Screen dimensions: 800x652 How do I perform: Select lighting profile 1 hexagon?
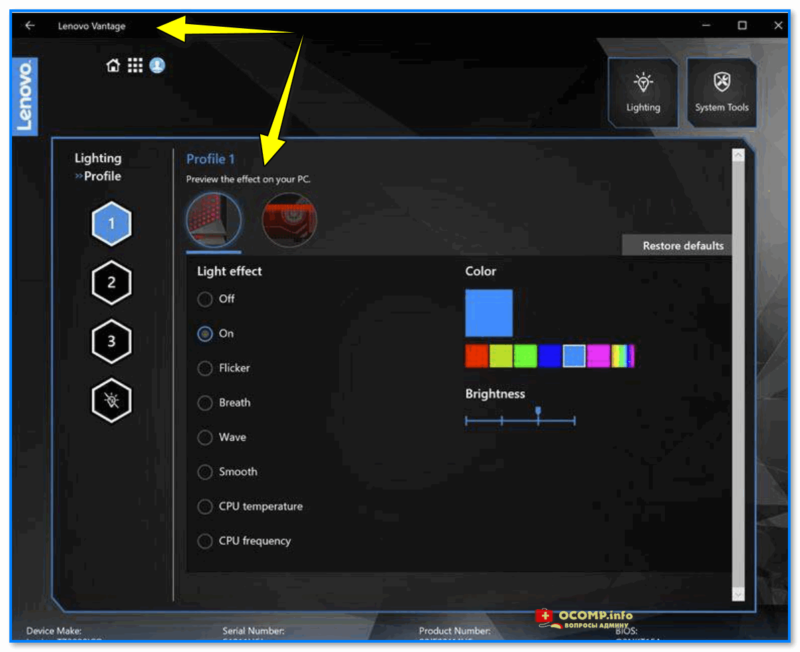pos(111,223)
